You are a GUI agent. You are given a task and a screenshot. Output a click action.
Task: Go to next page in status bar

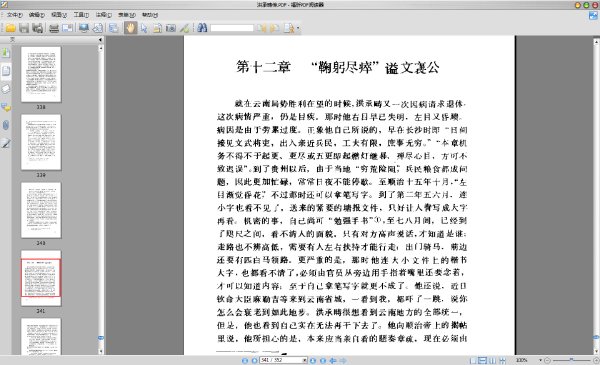(x=313, y=360)
